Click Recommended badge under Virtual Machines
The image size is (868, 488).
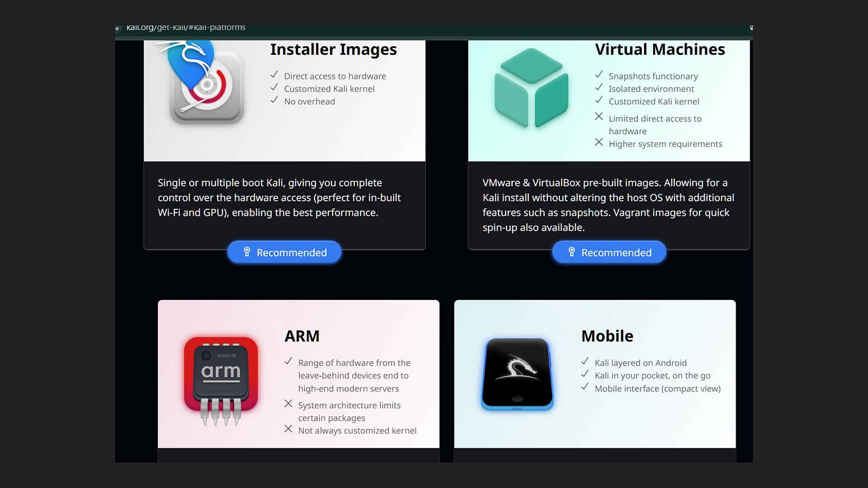pos(609,252)
